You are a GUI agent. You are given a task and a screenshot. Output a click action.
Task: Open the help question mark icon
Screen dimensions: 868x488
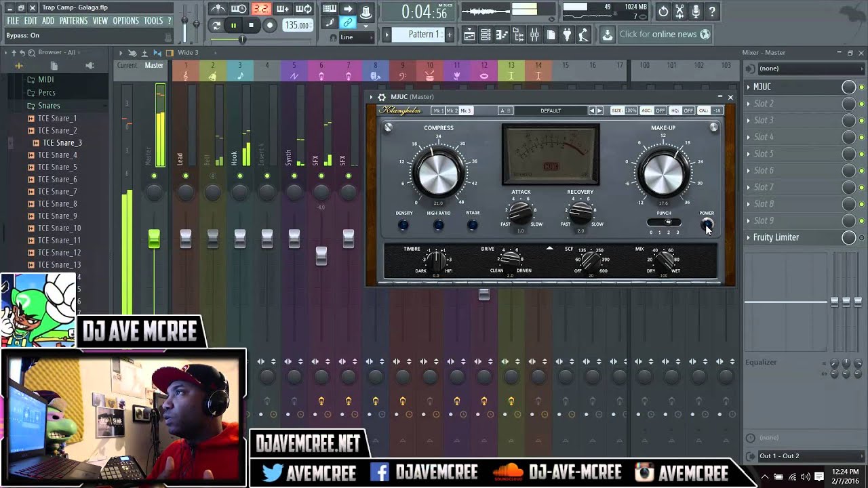(x=712, y=12)
